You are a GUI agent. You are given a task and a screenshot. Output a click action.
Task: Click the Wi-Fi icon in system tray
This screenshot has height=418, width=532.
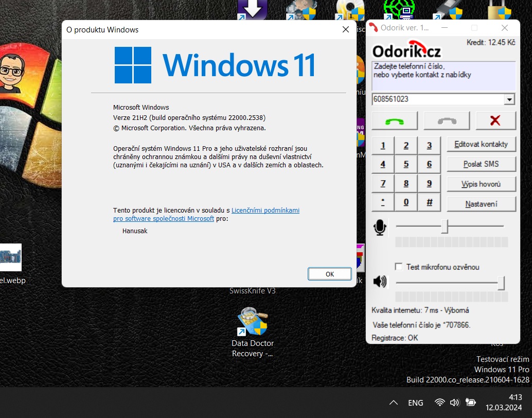(x=439, y=403)
